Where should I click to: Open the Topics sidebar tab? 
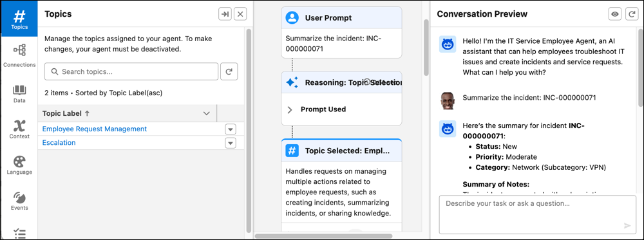[x=19, y=19]
